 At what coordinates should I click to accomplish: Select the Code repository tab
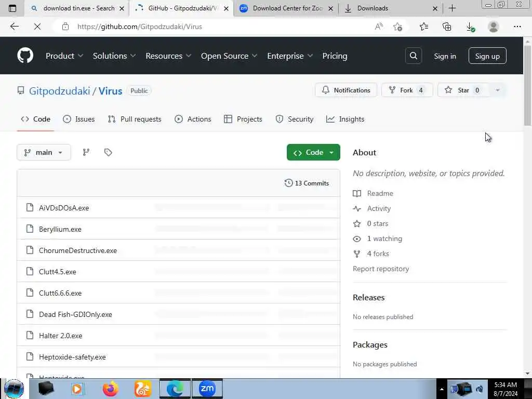(36, 119)
